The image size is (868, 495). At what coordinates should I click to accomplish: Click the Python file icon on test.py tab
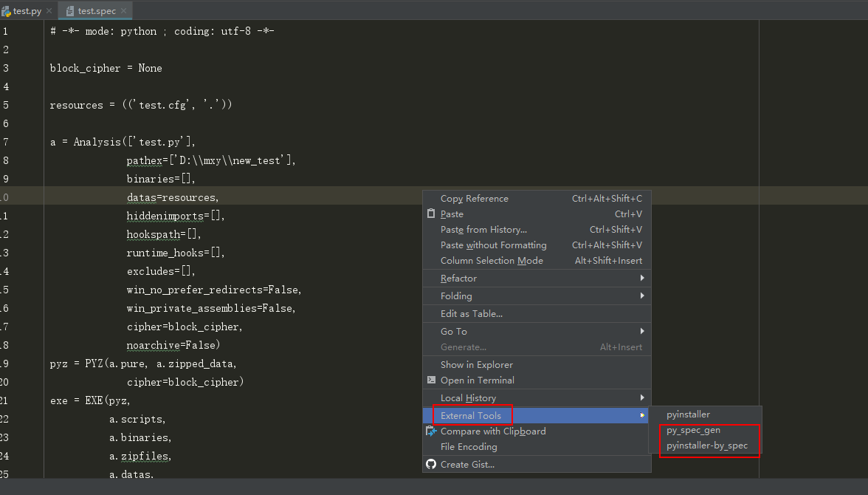(x=6, y=10)
